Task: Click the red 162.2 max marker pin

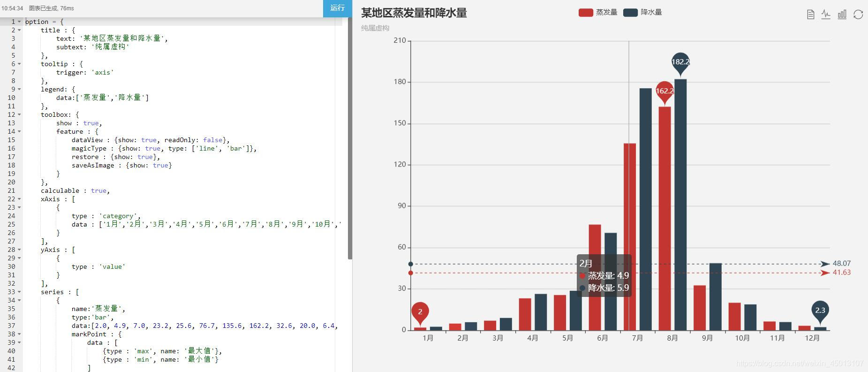Action: point(664,92)
